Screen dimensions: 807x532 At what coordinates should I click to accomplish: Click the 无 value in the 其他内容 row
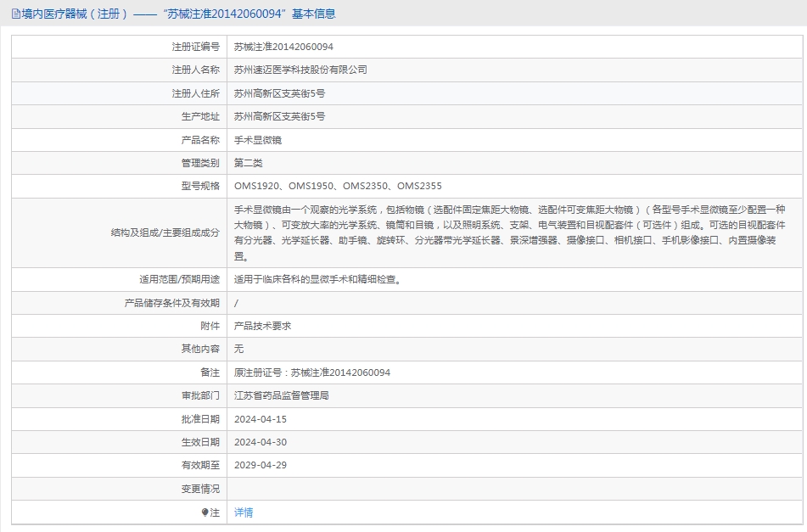[238, 349]
